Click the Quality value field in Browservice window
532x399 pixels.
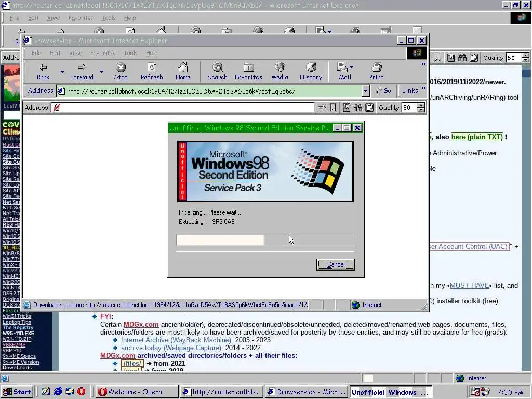tap(409, 108)
